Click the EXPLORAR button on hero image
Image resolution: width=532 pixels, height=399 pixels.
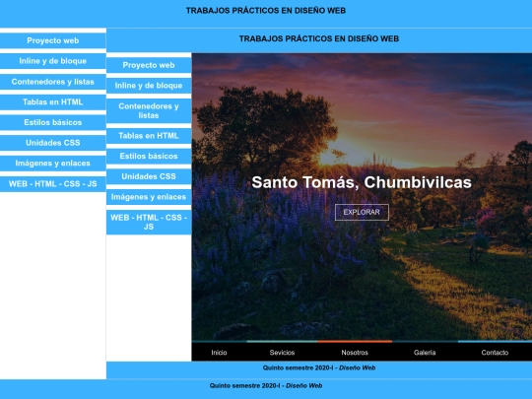(x=362, y=212)
